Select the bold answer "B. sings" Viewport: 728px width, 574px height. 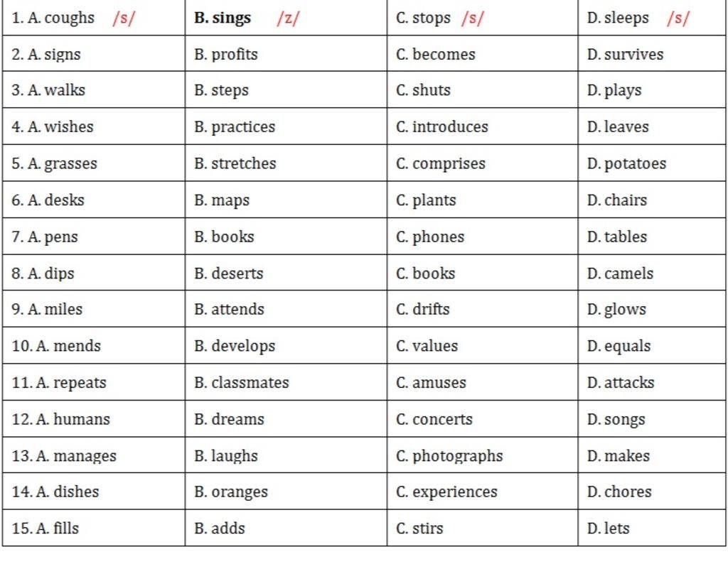click(223, 18)
